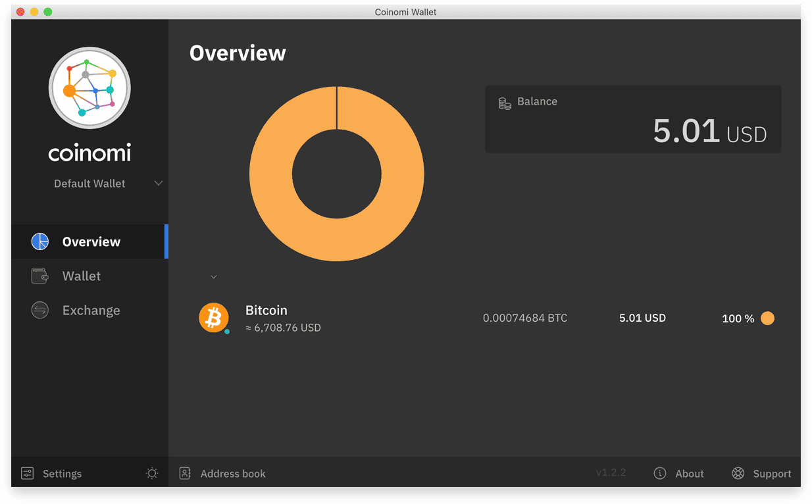The width and height of the screenshot is (812, 504).
Task: Click the coinomi wordmark text
Action: point(89,153)
